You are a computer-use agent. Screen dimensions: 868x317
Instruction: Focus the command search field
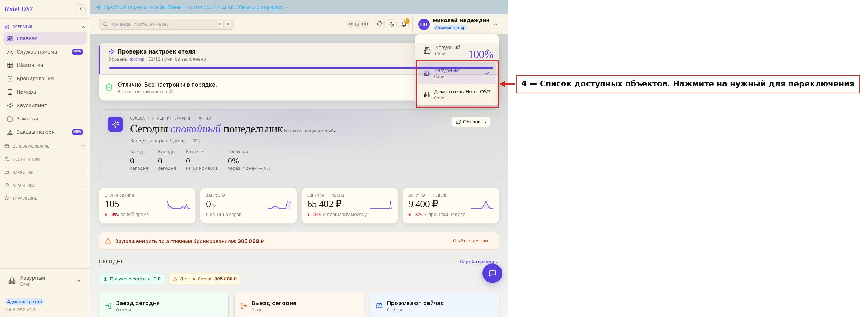click(166, 24)
